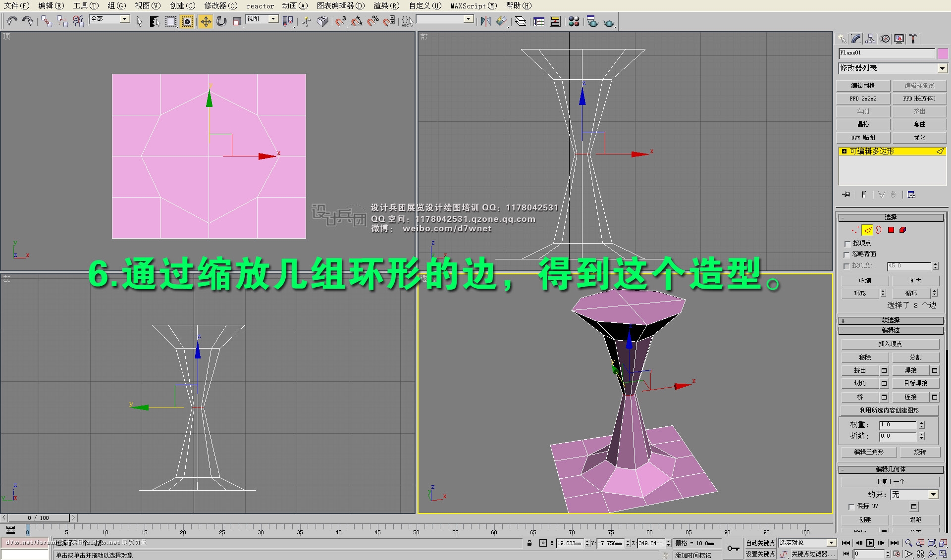Activate the Select and Move tool
The width and height of the screenshot is (951, 560).
206,21
